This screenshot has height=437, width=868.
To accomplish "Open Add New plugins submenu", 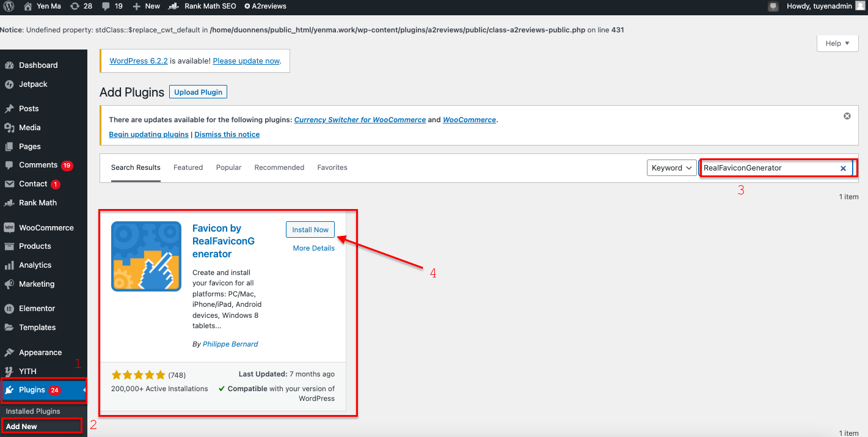I will pyautogui.click(x=21, y=427).
